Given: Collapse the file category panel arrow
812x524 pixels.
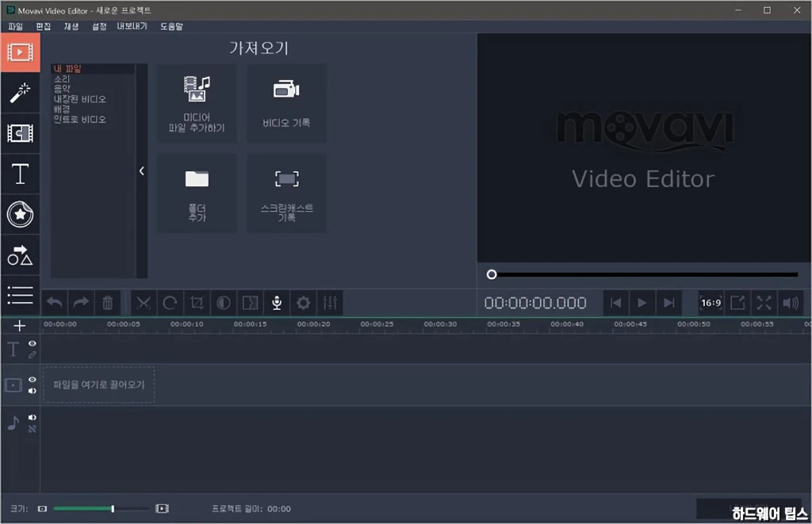Looking at the screenshot, I should click(x=142, y=171).
